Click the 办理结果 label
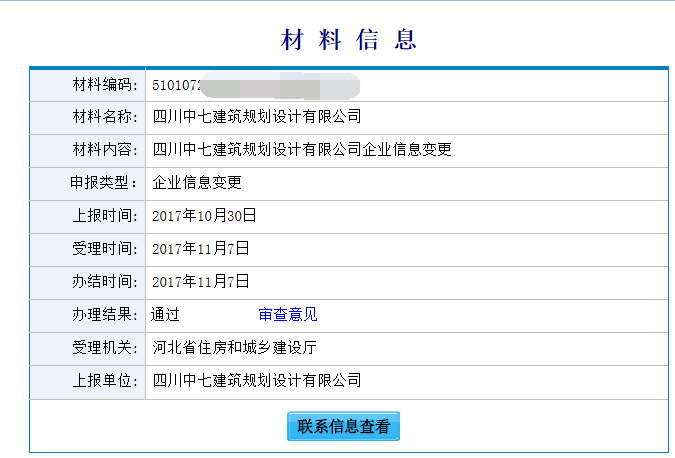Viewport: 675px width, 458px height. point(105,315)
